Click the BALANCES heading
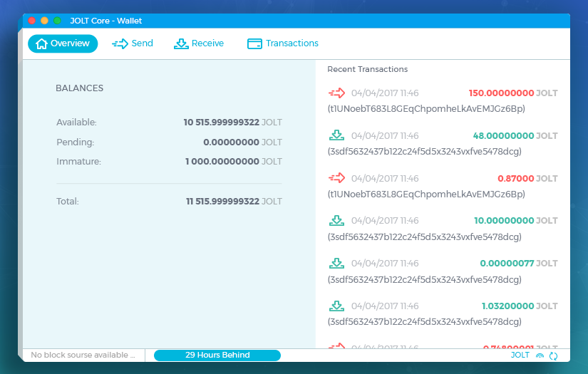The image size is (588, 374). [80, 88]
